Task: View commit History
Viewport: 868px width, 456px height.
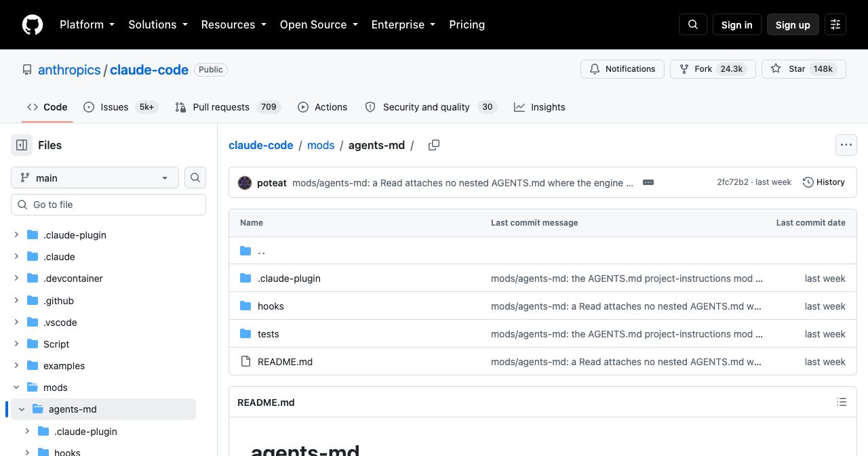Action: click(x=824, y=182)
